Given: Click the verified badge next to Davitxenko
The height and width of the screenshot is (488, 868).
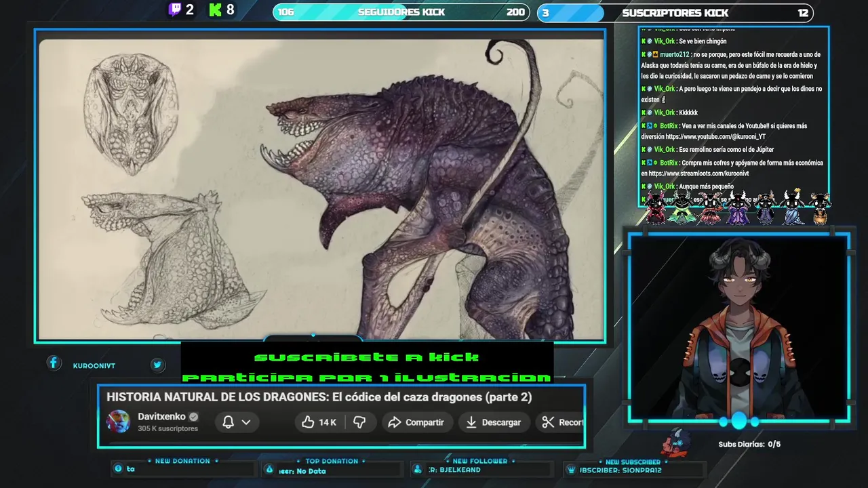Looking at the screenshot, I should 193,417.
